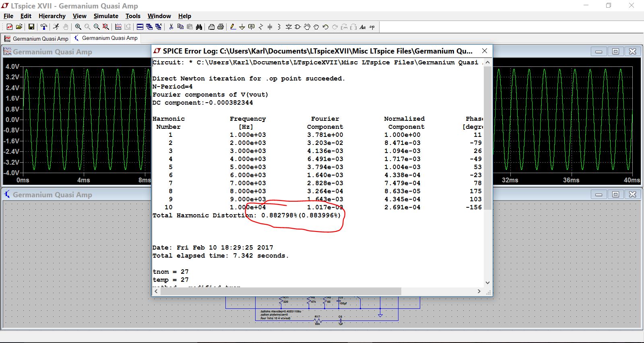644x343 pixels.
Task: Close the SPICE Error Log window
Action: (x=485, y=51)
